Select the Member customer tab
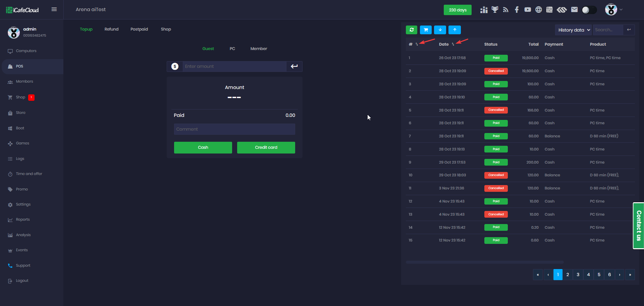This screenshot has height=306, width=644. tap(259, 49)
